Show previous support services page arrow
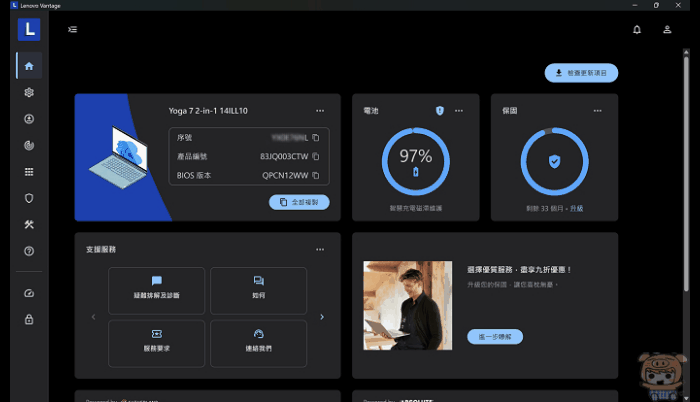Screen dimensions: 700x402 [93, 317]
